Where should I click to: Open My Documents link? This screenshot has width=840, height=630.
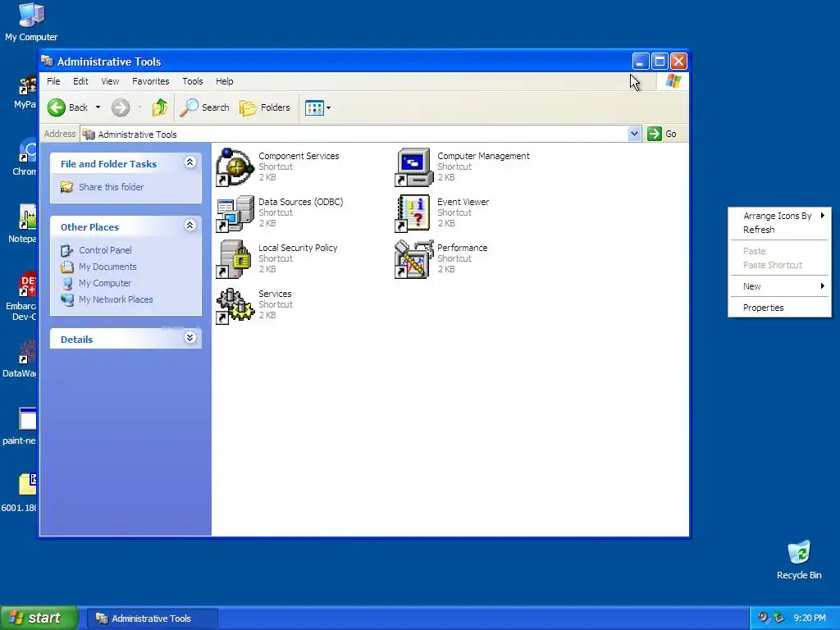click(107, 267)
